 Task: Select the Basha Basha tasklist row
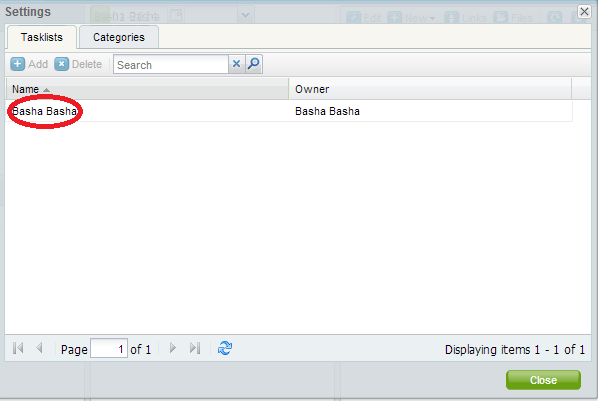(289, 111)
